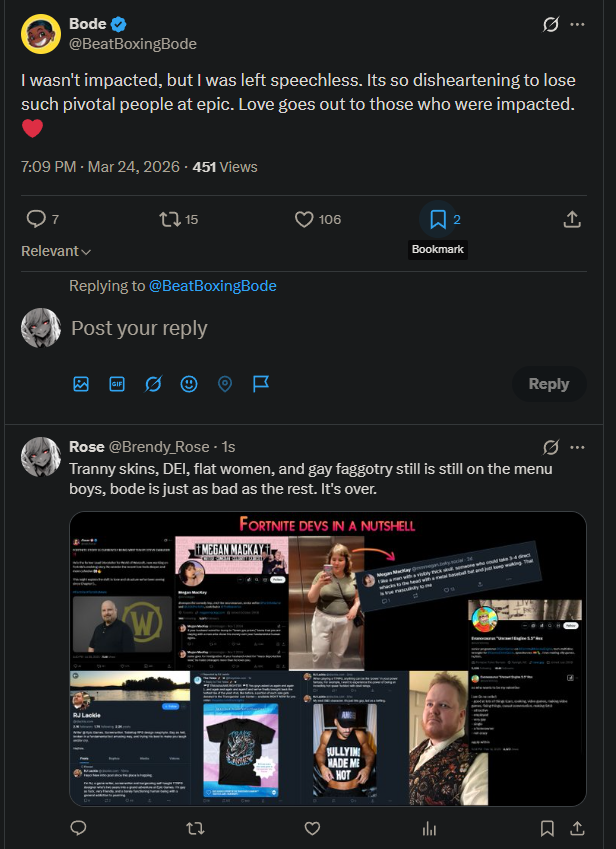The height and width of the screenshot is (849, 616).
Task: Submit with the Reply button
Action: pos(549,384)
